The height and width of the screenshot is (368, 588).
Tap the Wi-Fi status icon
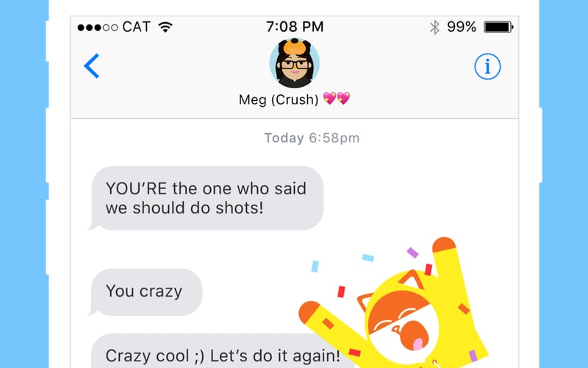[165, 26]
